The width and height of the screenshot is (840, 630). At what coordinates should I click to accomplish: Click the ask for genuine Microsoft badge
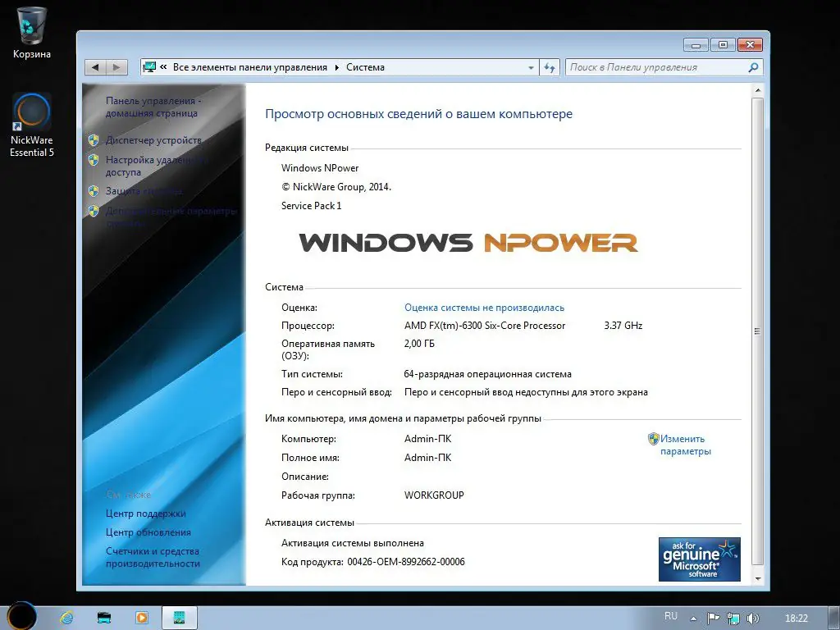tap(699, 559)
